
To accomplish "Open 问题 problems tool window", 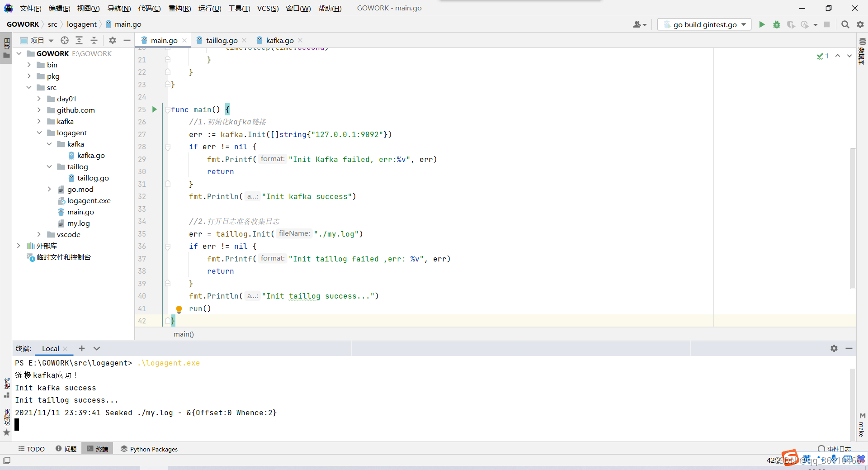I will tap(66, 449).
